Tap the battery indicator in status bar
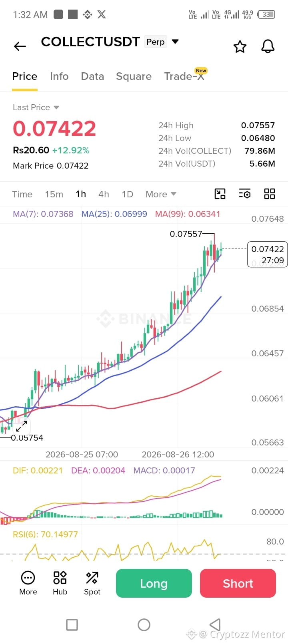This screenshot has height=644, width=288. [x=266, y=15]
